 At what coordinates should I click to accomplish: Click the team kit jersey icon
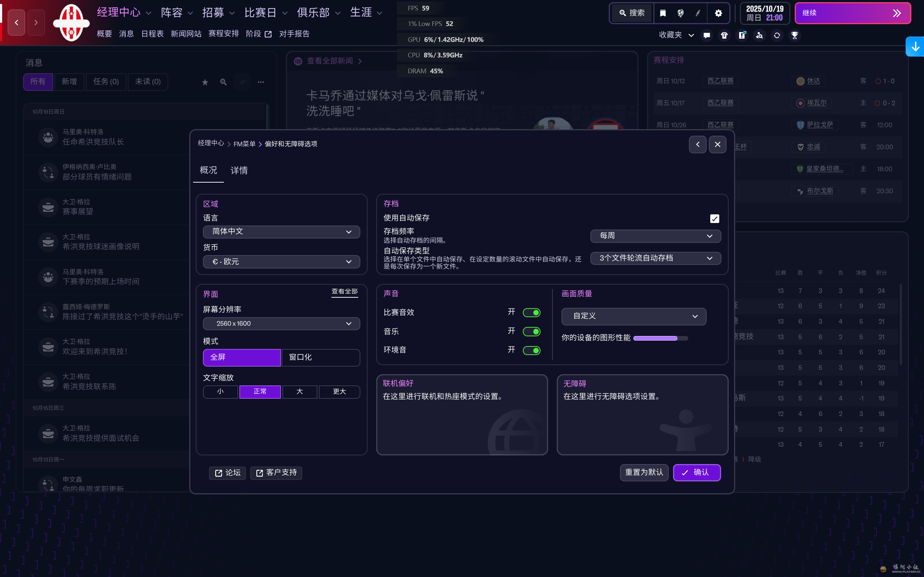click(724, 35)
